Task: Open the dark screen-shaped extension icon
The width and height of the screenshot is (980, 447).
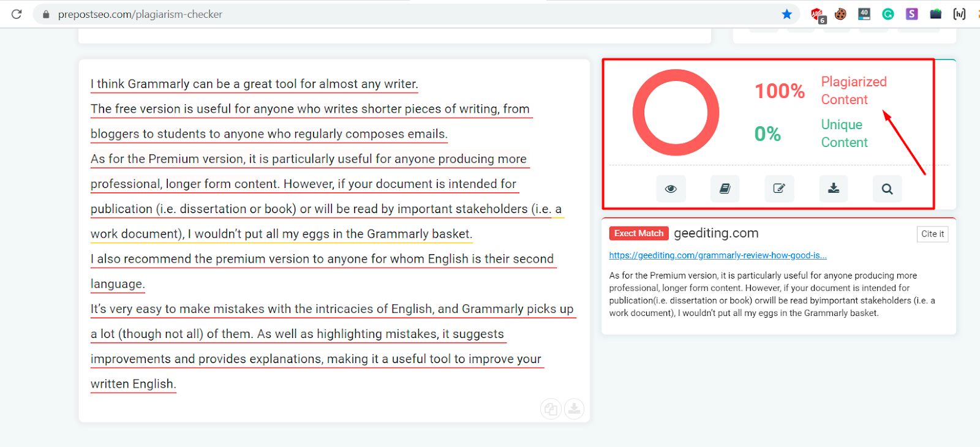Action: point(935,13)
